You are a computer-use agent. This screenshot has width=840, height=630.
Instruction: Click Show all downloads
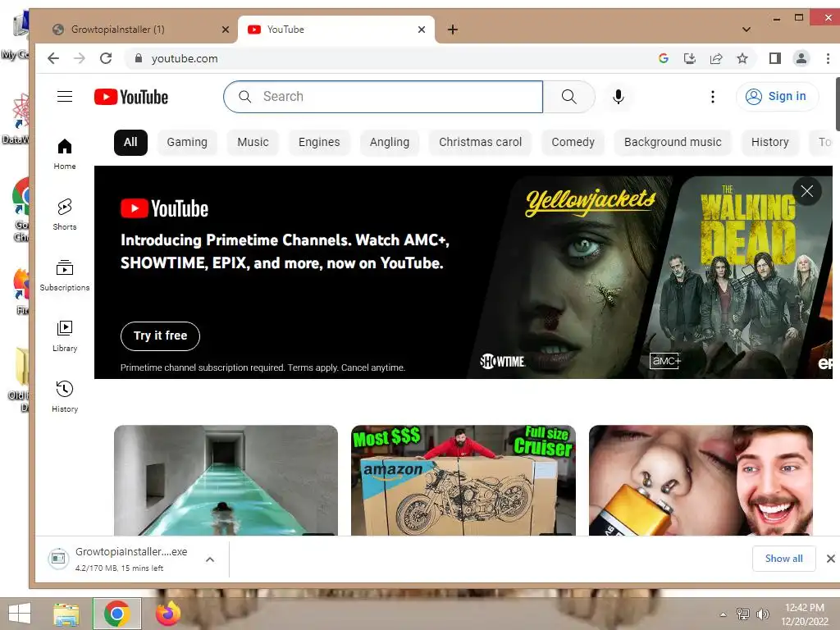point(783,559)
